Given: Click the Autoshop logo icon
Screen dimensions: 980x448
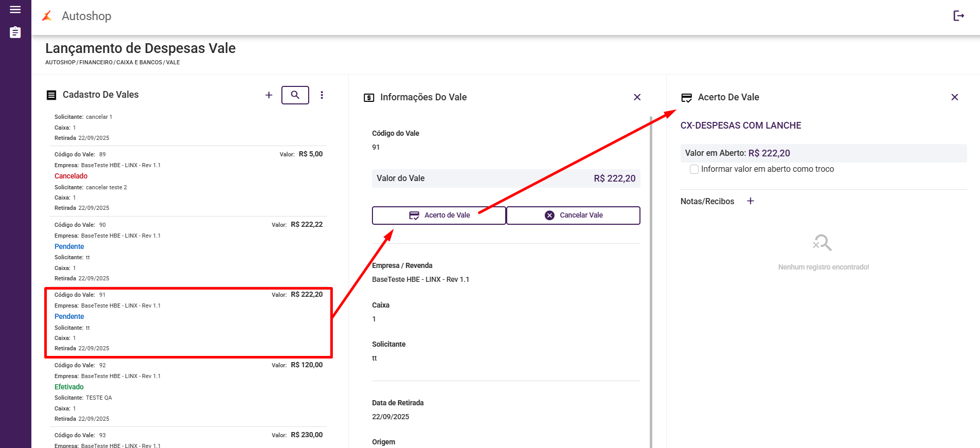Looking at the screenshot, I should [47, 16].
